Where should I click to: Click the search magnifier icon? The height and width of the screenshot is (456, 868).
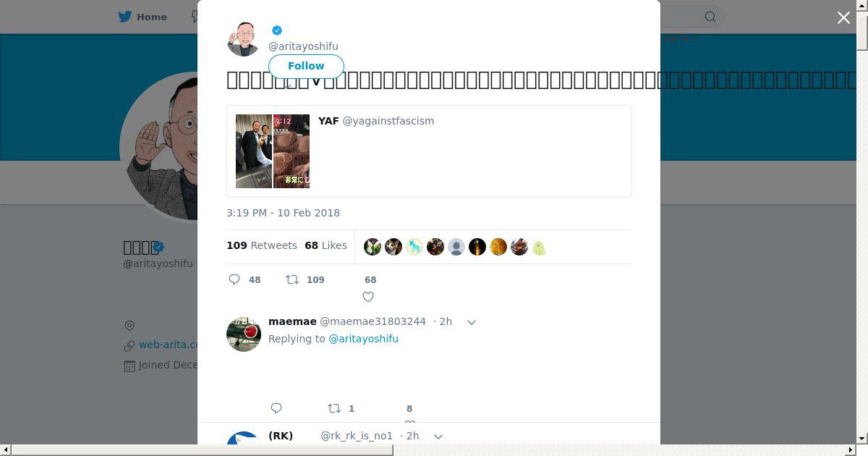click(710, 17)
